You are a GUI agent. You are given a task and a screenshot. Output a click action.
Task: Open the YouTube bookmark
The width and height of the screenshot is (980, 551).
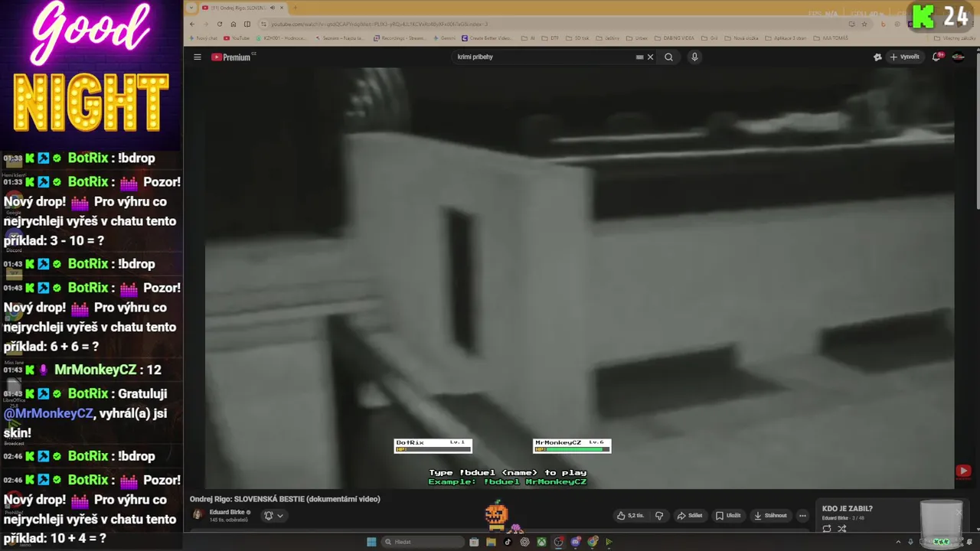(237, 37)
